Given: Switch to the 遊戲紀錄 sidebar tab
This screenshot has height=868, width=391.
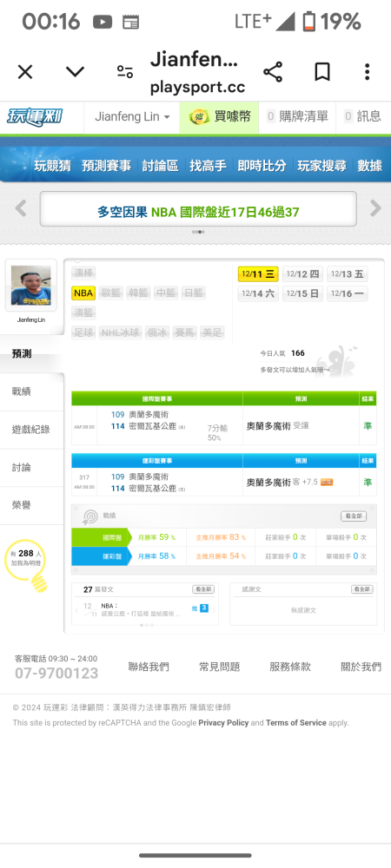Looking at the screenshot, I should tap(31, 430).
